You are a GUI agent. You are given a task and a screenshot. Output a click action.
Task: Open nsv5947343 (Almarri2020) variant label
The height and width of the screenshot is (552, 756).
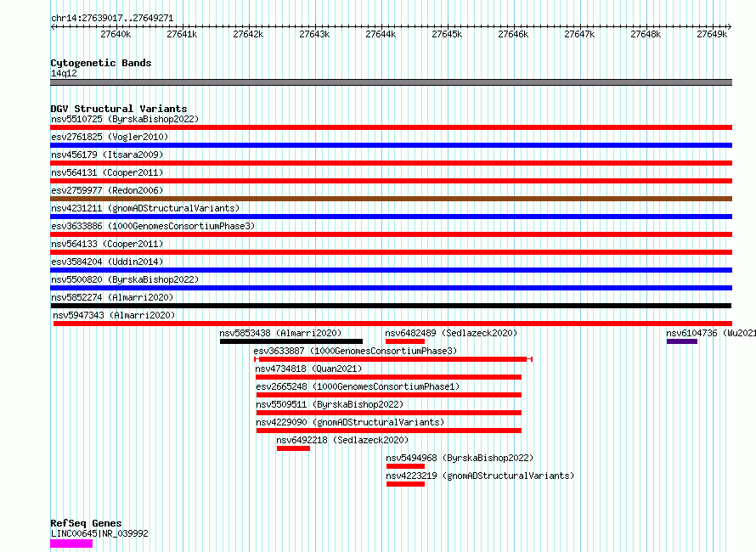point(114,315)
